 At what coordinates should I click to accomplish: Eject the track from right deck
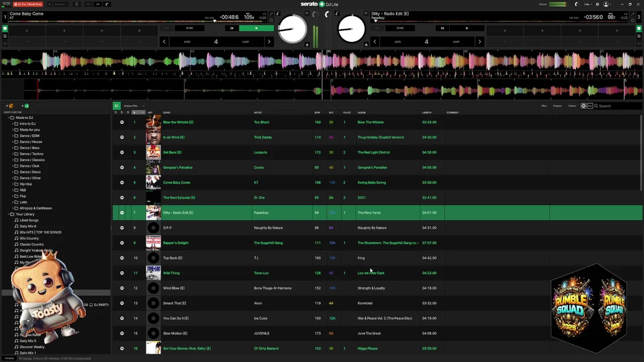366,45
